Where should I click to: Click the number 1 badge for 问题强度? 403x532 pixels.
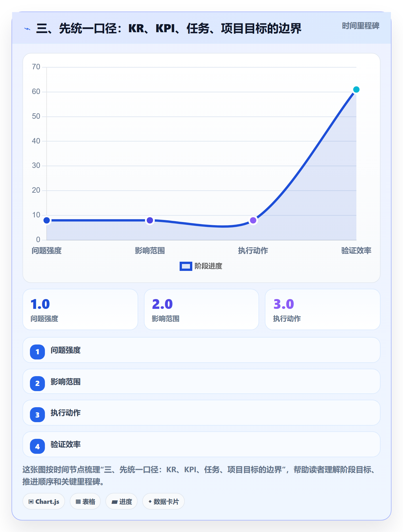(37, 352)
